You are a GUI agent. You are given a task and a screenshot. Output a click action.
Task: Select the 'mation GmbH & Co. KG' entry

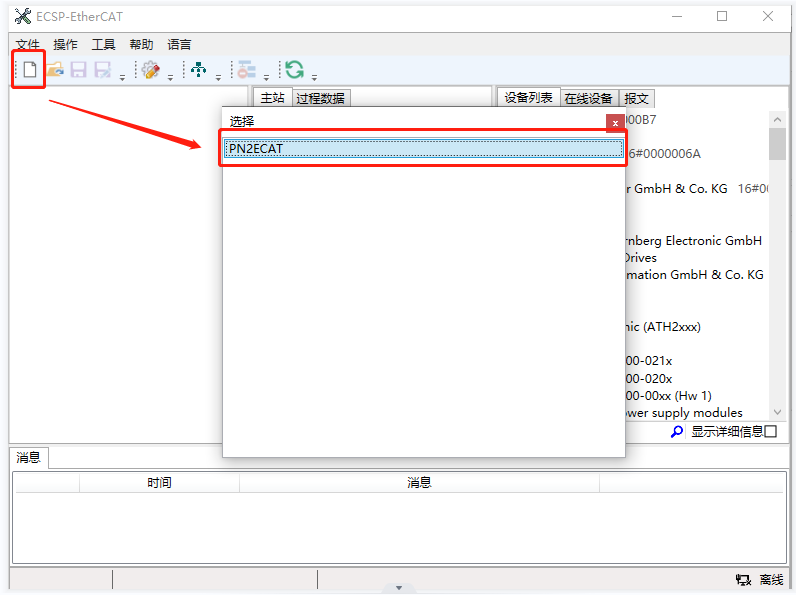pyautogui.click(x=694, y=275)
